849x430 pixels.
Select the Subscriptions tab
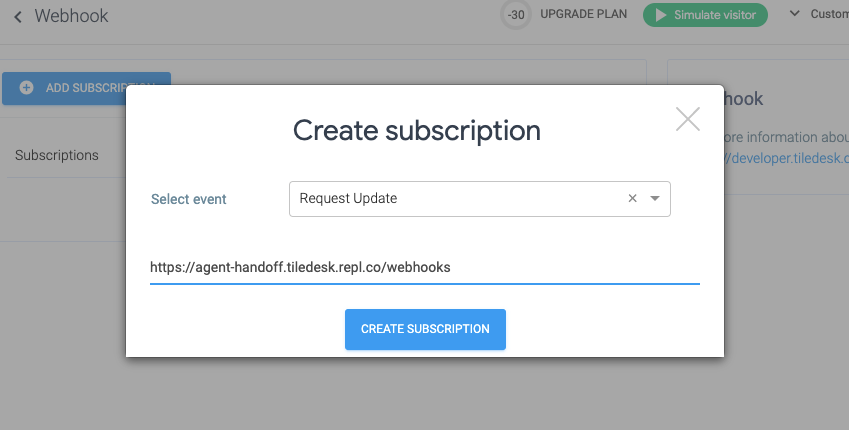click(57, 155)
